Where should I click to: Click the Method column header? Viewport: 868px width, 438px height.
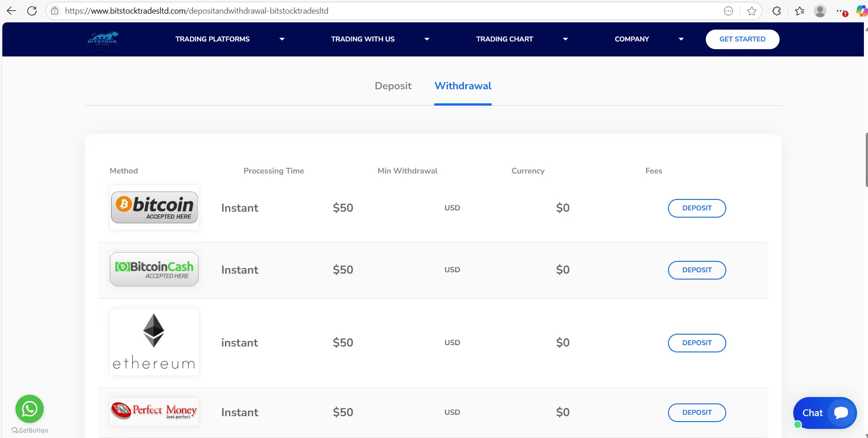coord(123,171)
